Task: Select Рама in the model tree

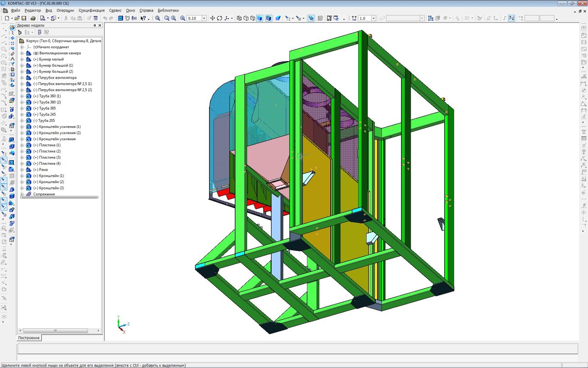Action: click(x=43, y=170)
